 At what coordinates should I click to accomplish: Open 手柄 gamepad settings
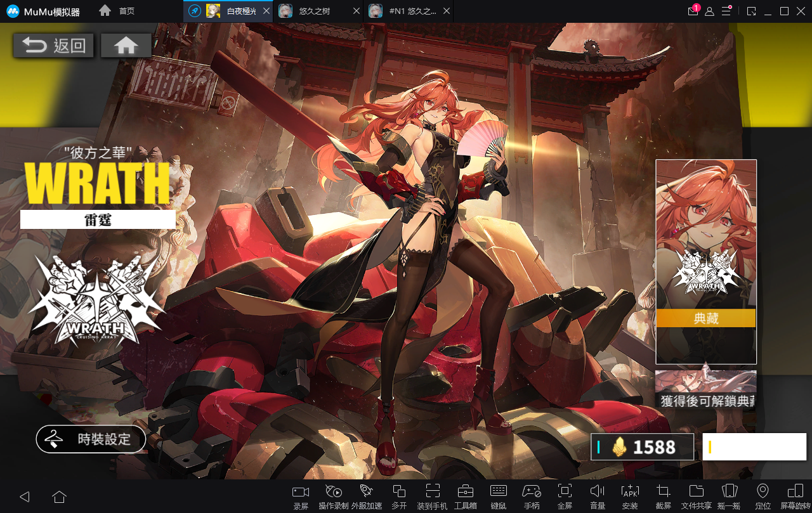(x=532, y=497)
